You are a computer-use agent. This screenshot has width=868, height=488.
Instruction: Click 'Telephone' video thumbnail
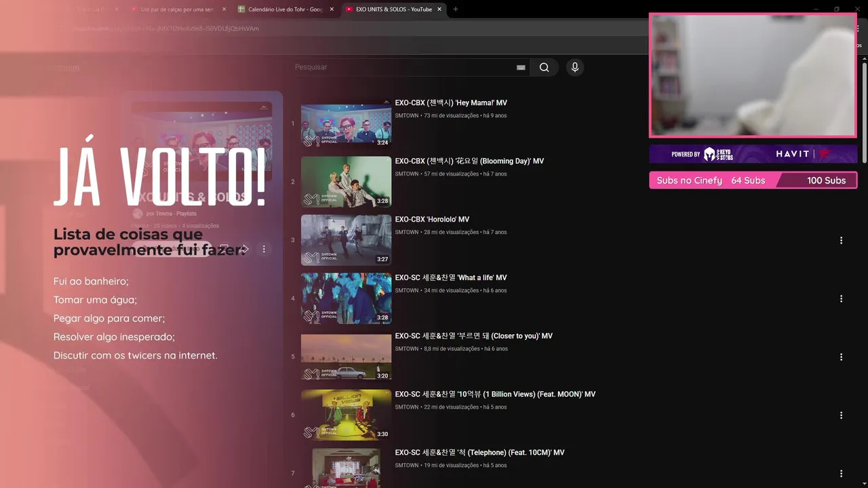click(x=346, y=468)
